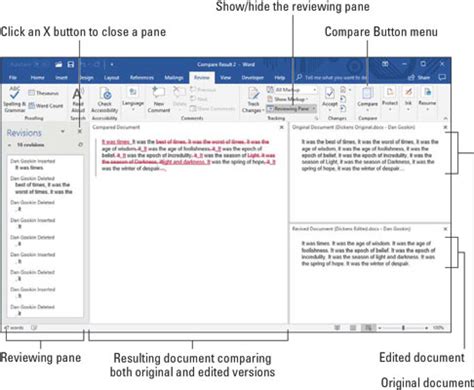Select the 'It was times' inserted revision
The width and height of the screenshot is (474, 390).
pyautogui.click(x=33, y=164)
